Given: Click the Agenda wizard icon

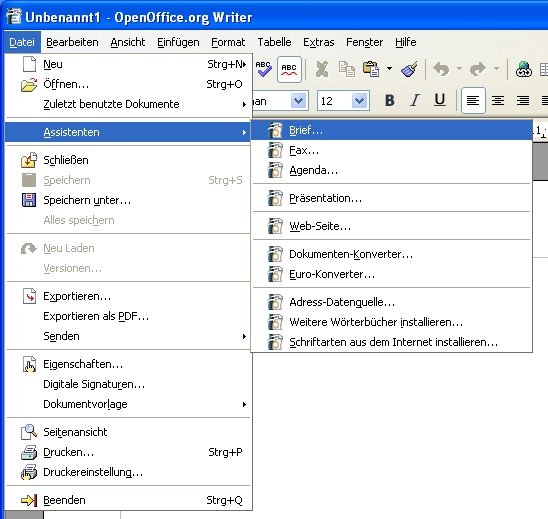Looking at the screenshot, I should coord(275,171).
